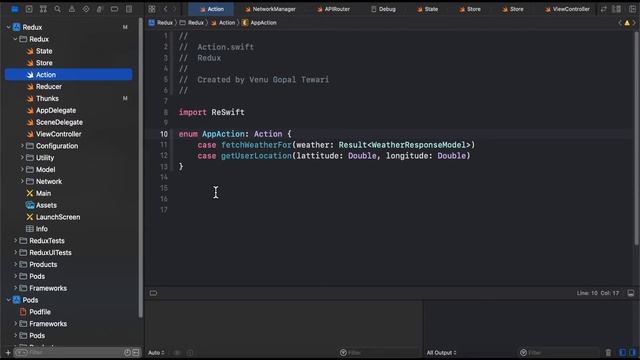Open the Find navigator magnifier icon
Screen dimensions: 640x360
coord(58,9)
